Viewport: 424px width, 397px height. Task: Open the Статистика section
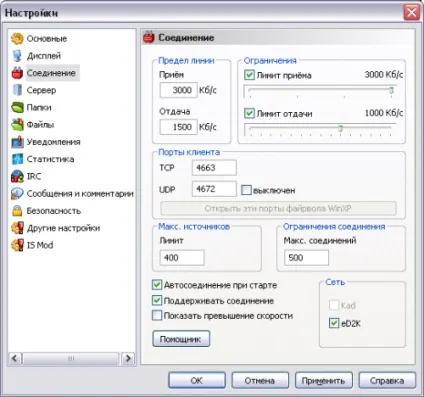point(50,159)
